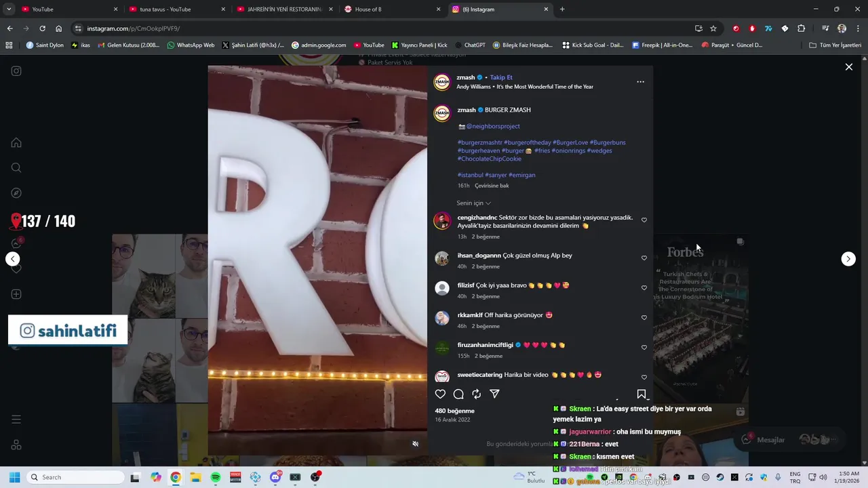Screen dimensions: 868x488
Task: Open the apps grid in bookmarks bar
Action: pyautogui.click(x=9, y=45)
